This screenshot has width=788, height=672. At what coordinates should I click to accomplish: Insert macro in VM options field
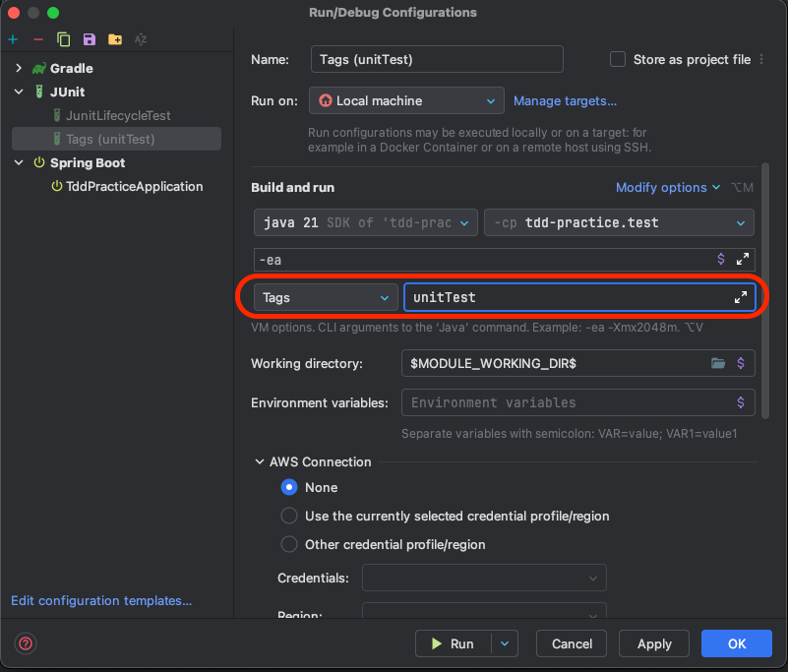721,260
